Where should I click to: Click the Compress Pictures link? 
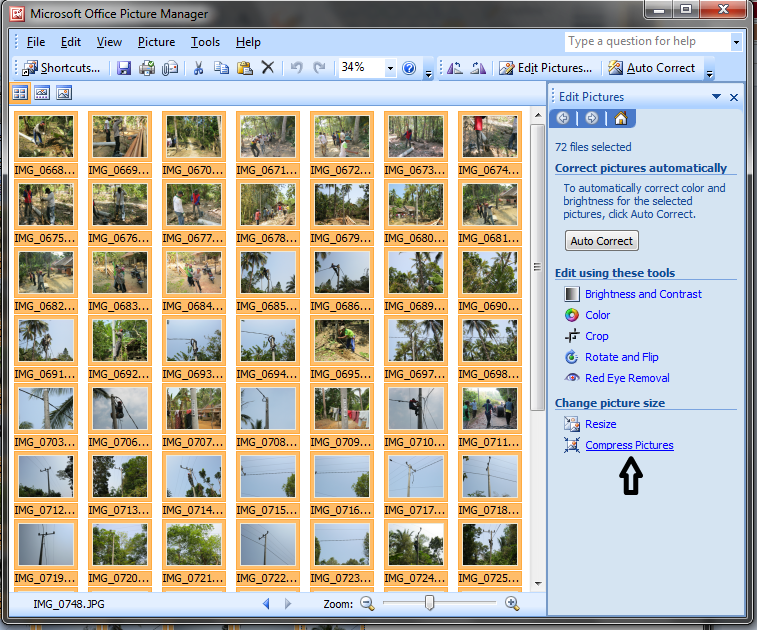click(629, 445)
